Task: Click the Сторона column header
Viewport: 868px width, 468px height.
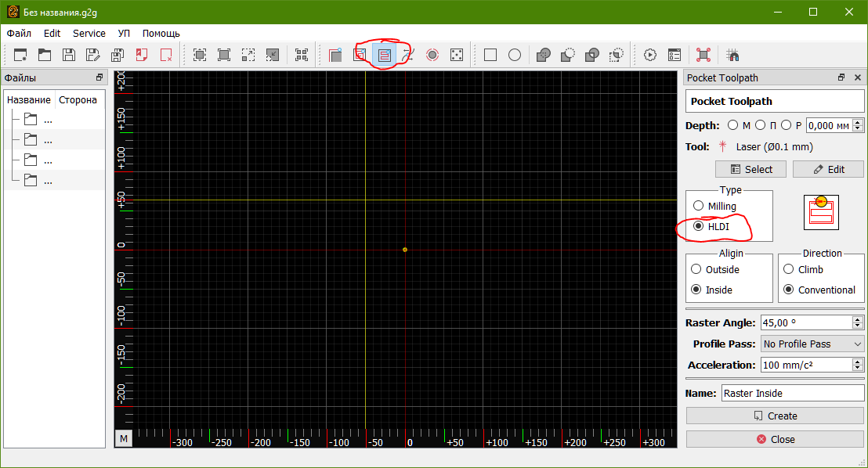Action: click(78, 100)
